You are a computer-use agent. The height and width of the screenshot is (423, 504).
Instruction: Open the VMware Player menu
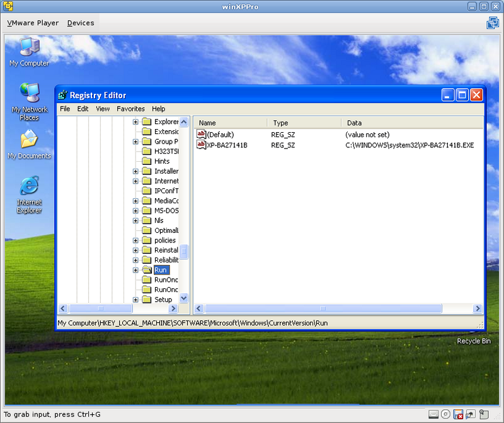(33, 23)
